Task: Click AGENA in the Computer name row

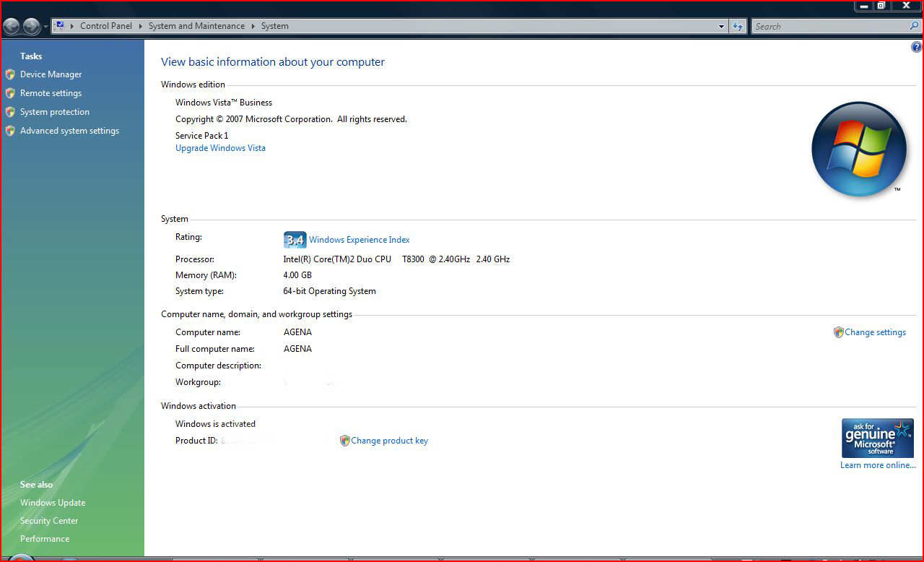Action: tap(297, 332)
